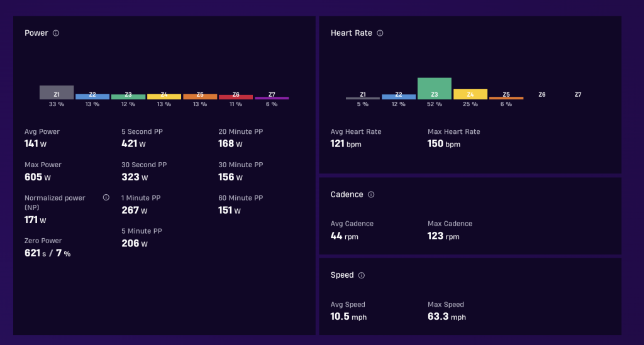Click the Max Cadence value 123 rpm
Screen dimensions: 644x345
(443, 236)
